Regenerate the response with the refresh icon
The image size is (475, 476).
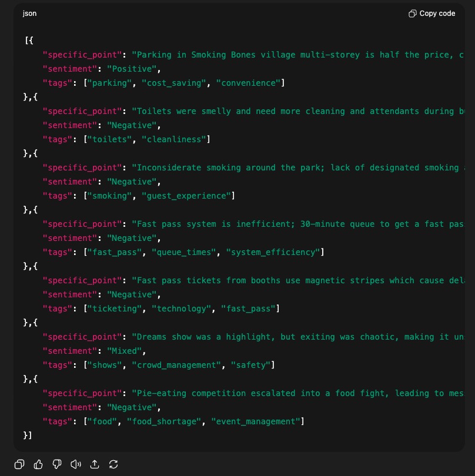coord(113,464)
